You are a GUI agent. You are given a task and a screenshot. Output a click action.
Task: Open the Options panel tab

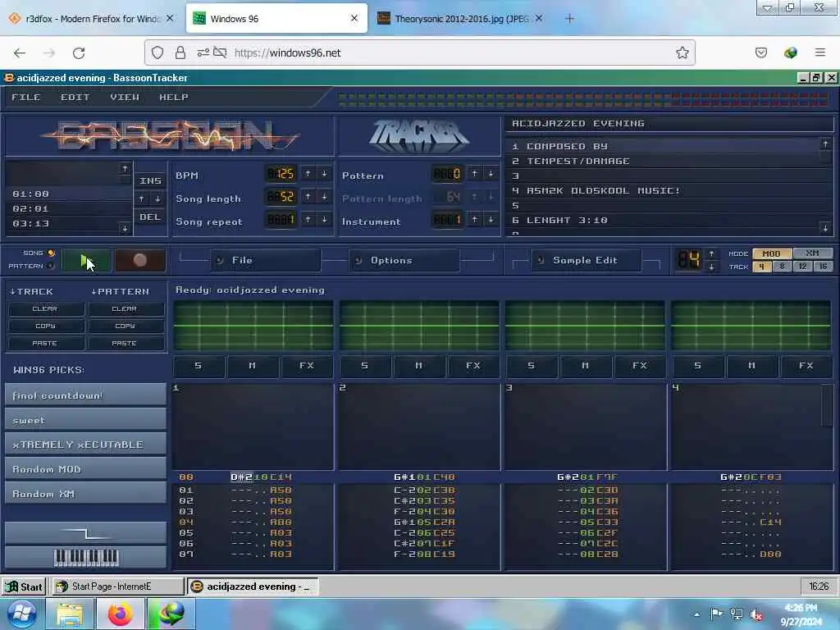[x=404, y=260]
